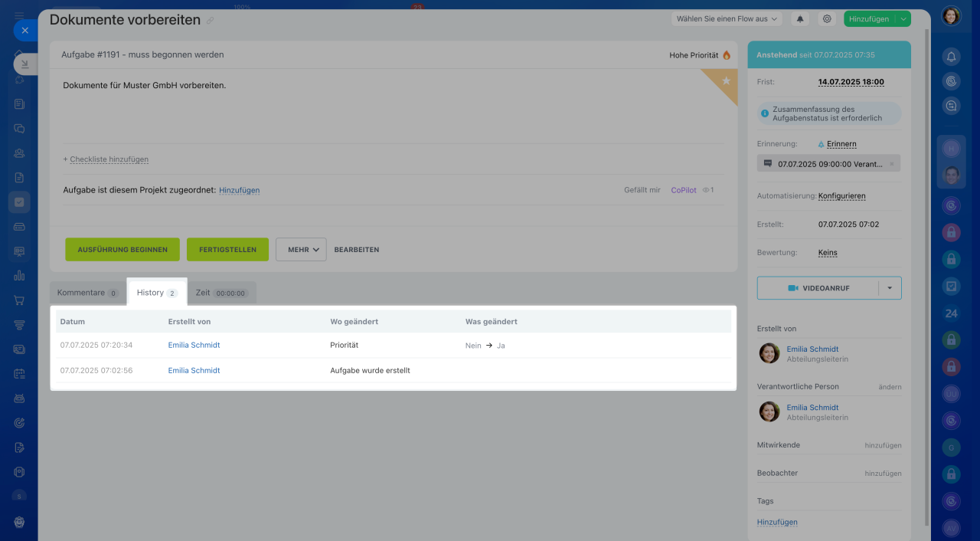
Task: Open the analytics bar chart icon in left sidebar
Action: coord(19,276)
